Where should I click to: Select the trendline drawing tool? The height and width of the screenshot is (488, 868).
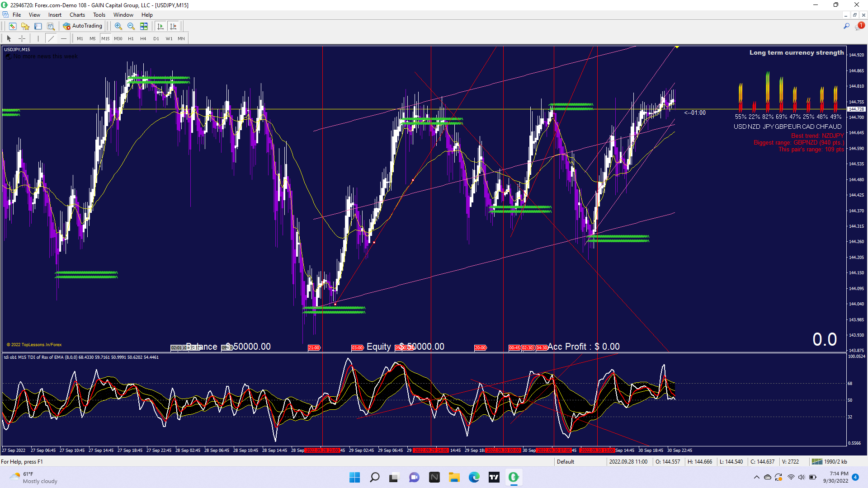click(51, 38)
